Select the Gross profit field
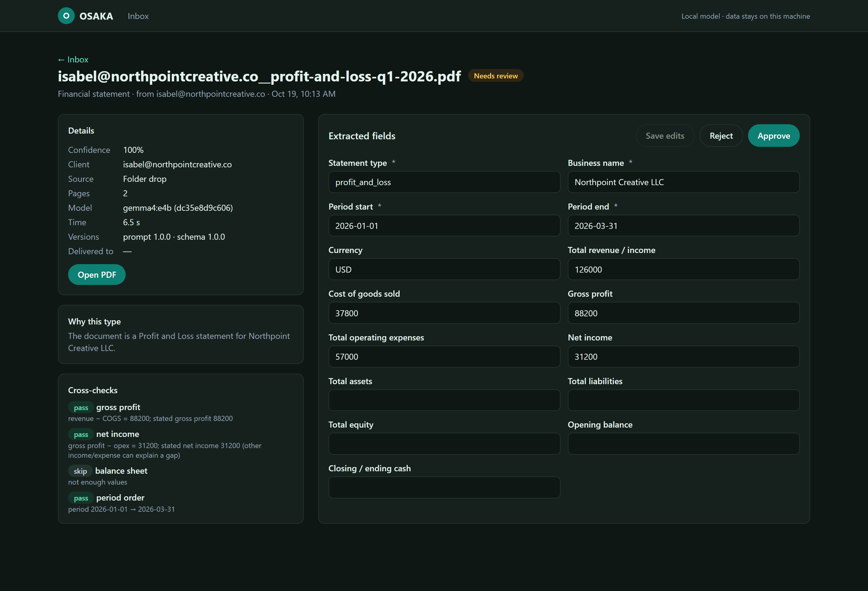 click(x=684, y=313)
